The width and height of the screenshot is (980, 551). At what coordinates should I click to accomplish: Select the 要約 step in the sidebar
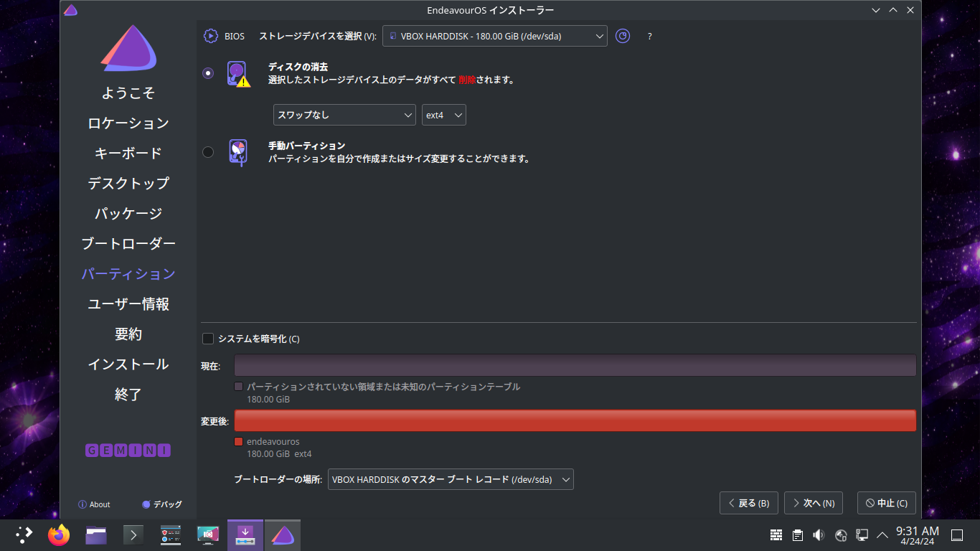point(128,334)
